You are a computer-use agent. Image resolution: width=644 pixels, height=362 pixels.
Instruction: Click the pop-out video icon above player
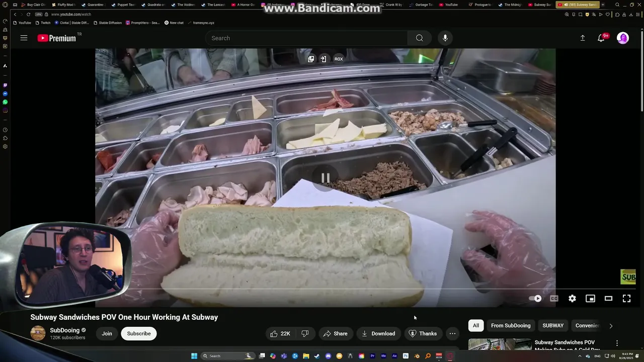[x=311, y=59]
